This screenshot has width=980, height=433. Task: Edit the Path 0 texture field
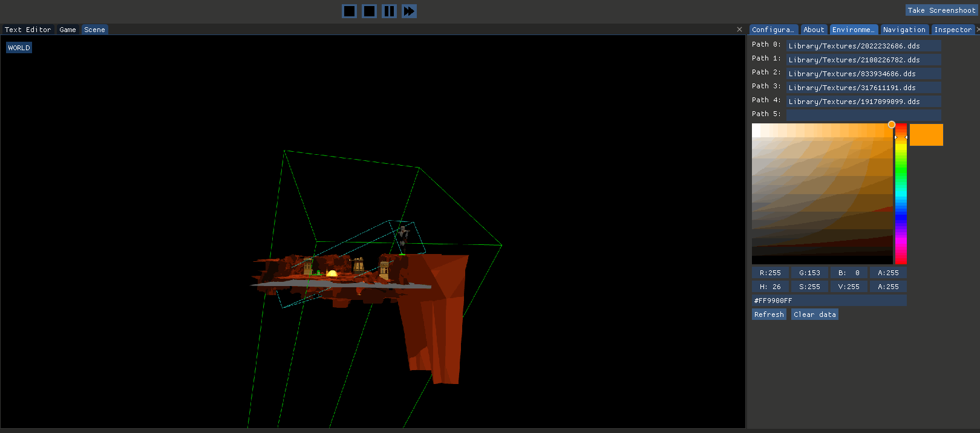864,46
